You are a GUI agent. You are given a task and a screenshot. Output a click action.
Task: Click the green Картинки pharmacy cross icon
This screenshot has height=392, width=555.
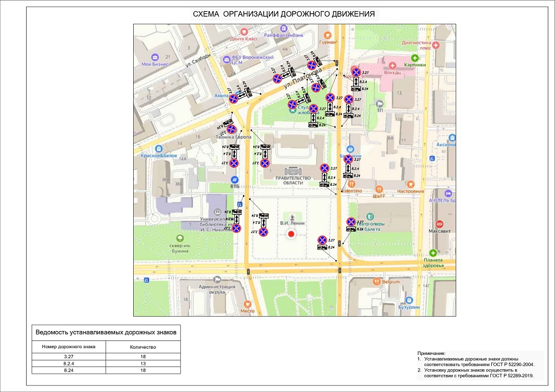415,58
